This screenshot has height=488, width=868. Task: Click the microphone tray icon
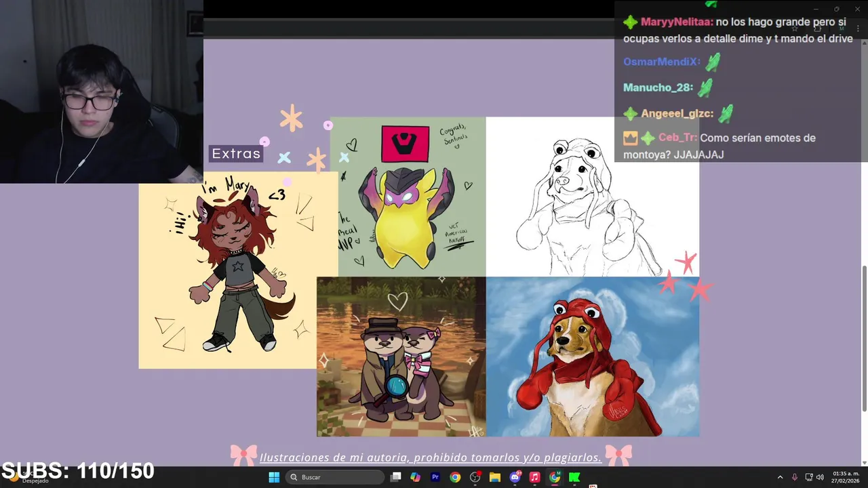tap(795, 477)
